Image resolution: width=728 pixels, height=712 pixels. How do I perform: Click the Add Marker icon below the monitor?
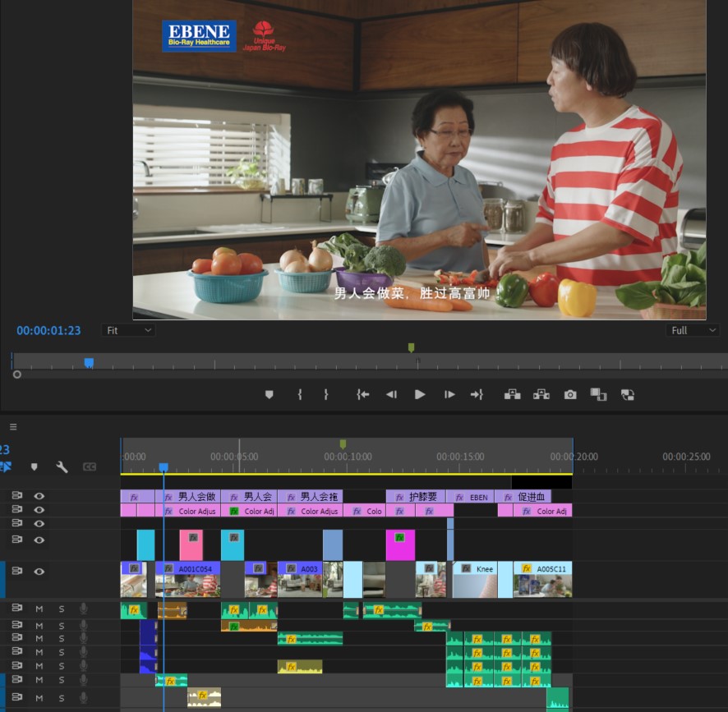[x=269, y=395]
